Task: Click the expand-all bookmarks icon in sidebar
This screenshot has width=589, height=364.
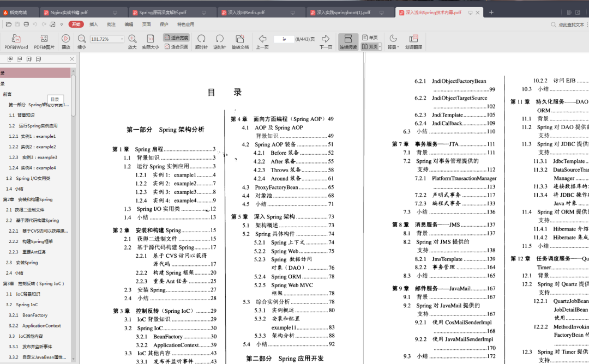Action: pos(10,59)
